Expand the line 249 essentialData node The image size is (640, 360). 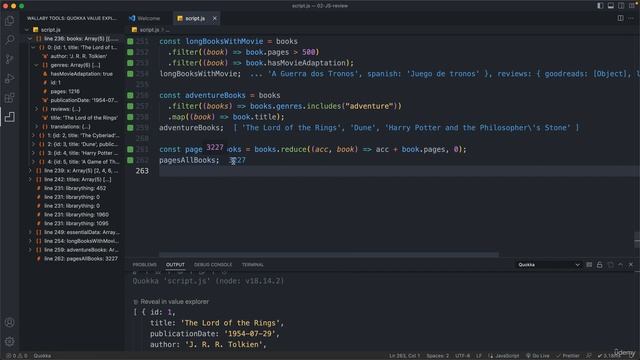pyautogui.click(x=30, y=232)
